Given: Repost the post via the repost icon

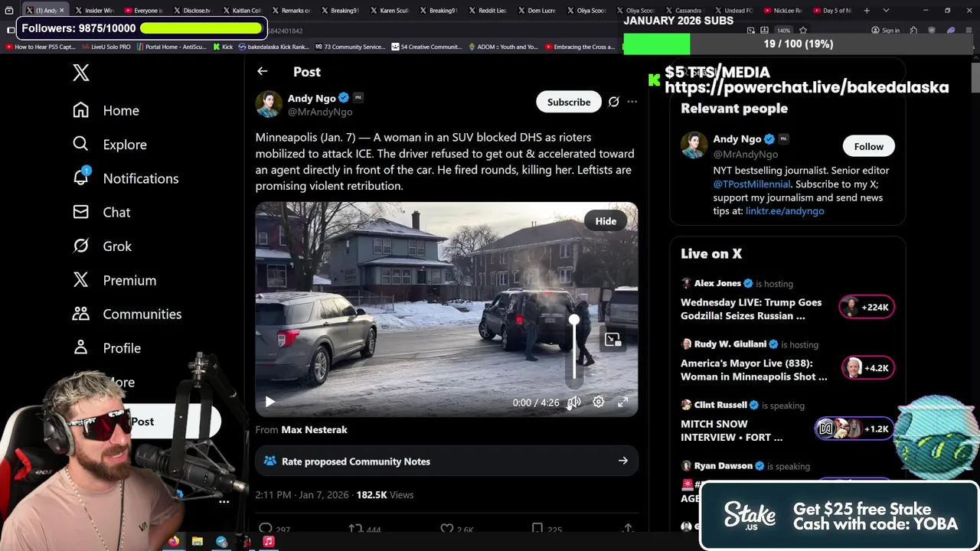Looking at the screenshot, I should tap(355, 528).
